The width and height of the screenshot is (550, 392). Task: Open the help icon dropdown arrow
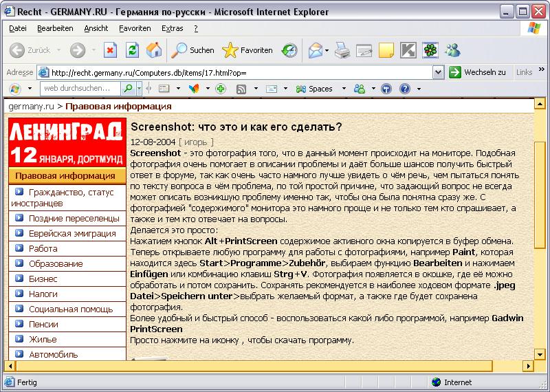tap(419, 89)
